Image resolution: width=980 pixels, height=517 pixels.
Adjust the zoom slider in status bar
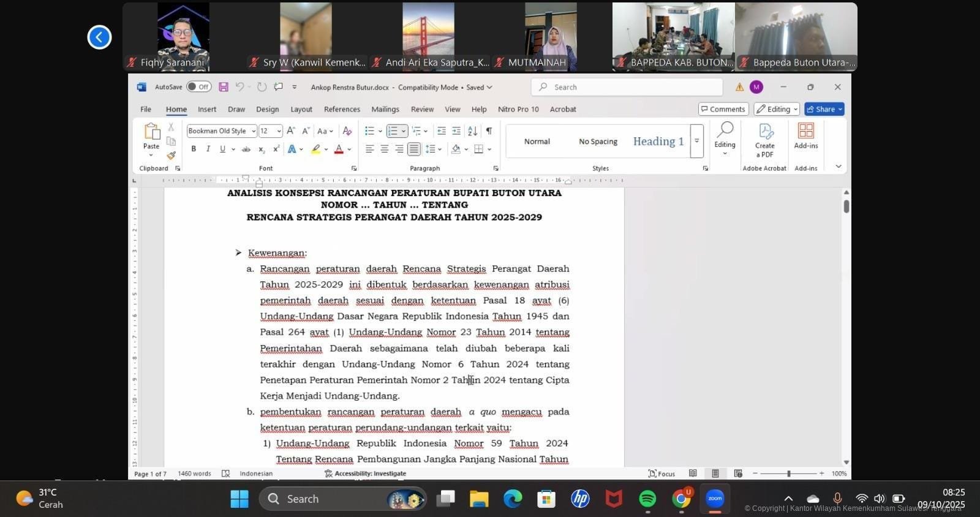[x=788, y=474]
